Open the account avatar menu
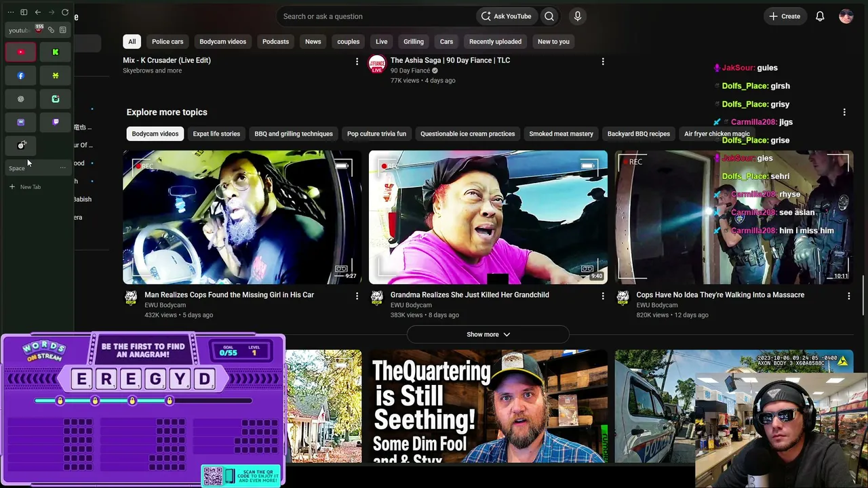The width and height of the screenshot is (868, 488). click(x=846, y=16)
